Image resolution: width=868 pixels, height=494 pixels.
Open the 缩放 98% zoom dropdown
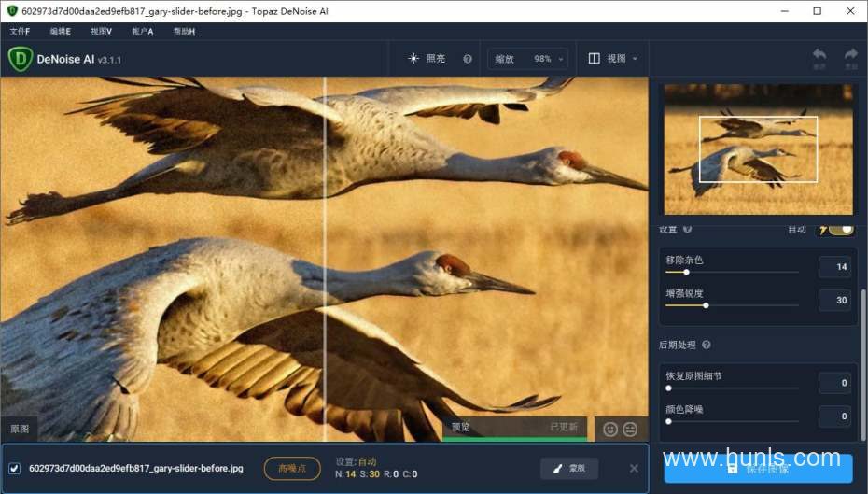[528, 59]
